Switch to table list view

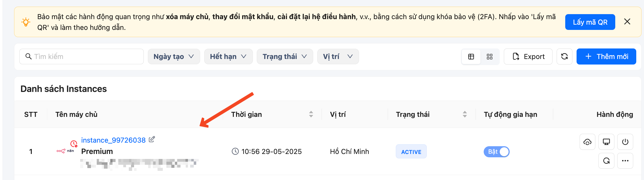coord(471,56)
